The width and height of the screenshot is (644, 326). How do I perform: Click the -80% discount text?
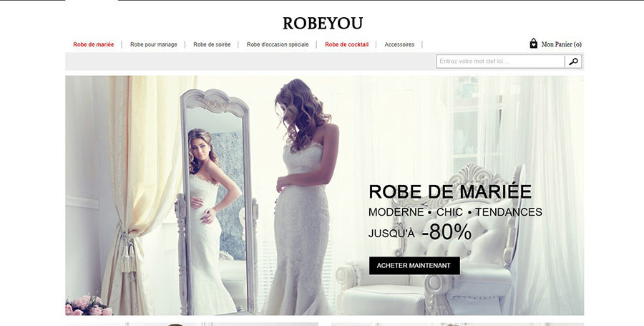447,232
